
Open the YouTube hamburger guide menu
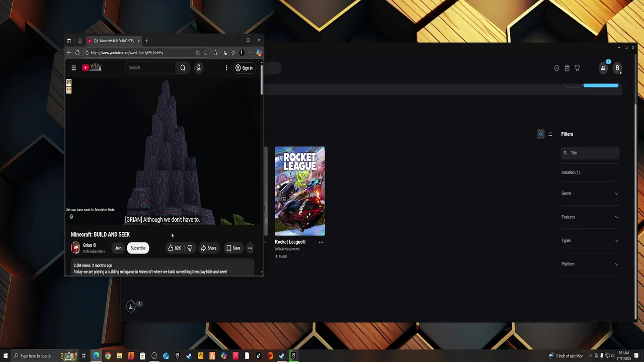(x=73, y=68)
